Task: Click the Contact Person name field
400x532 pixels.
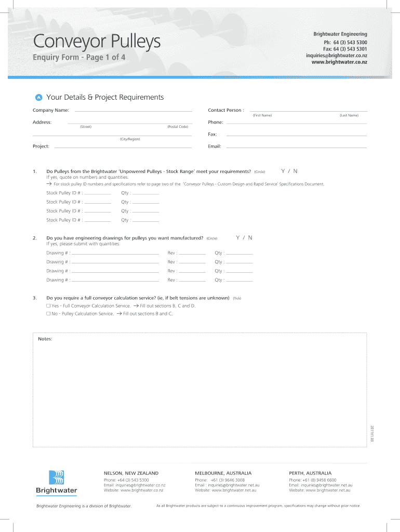Action: coord(309,109)
